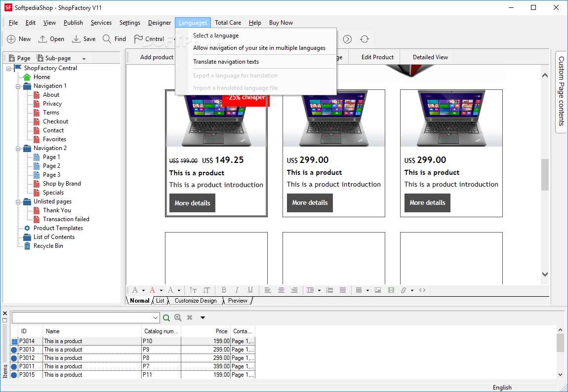Choose Translate navigation texts entry

point(226,62)
